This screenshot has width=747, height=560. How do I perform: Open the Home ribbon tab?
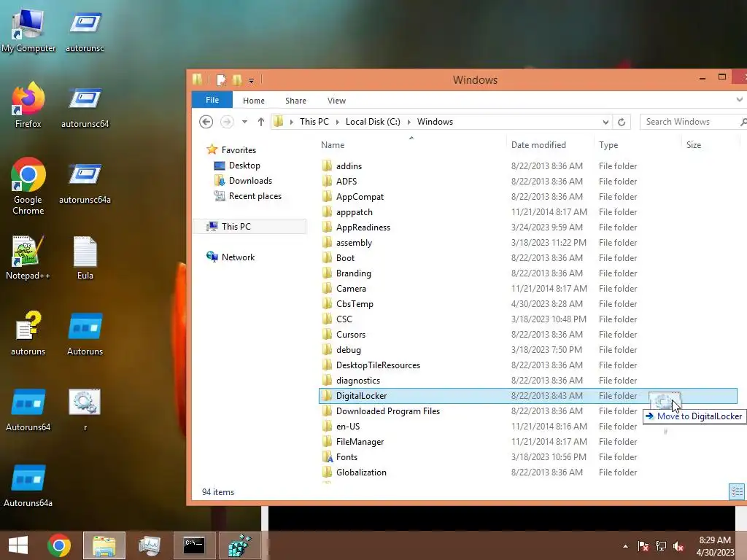[253, 101]
